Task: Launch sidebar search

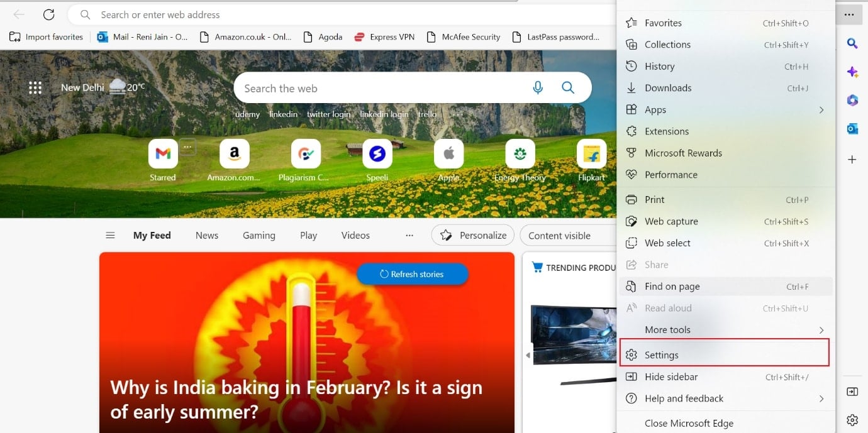Action: [852, 43]
